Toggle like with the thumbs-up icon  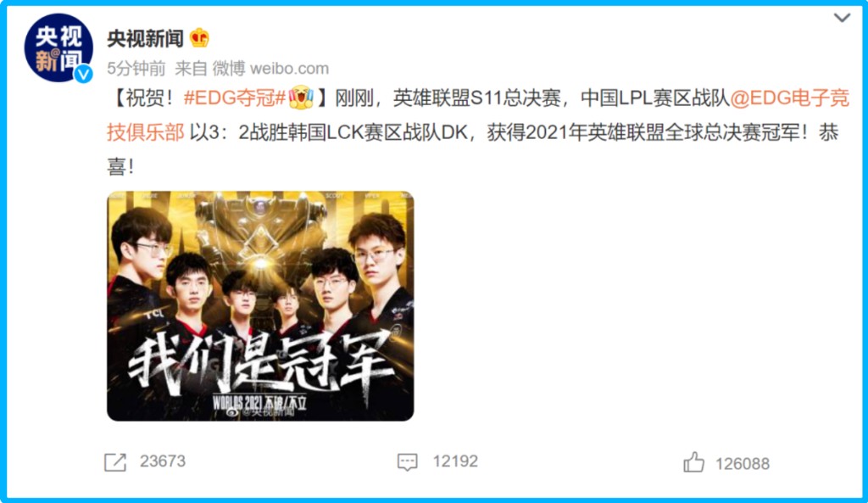click(x=693, y=462)
